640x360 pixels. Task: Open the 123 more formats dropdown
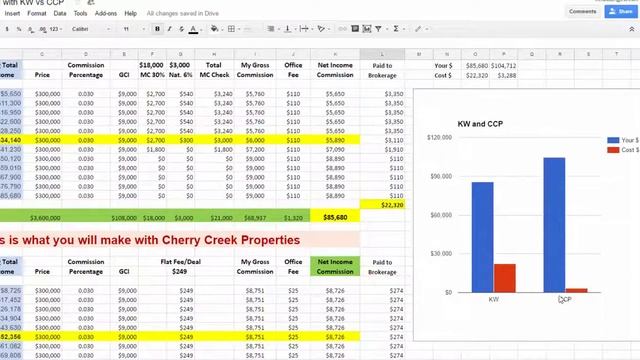pos(56,29)
